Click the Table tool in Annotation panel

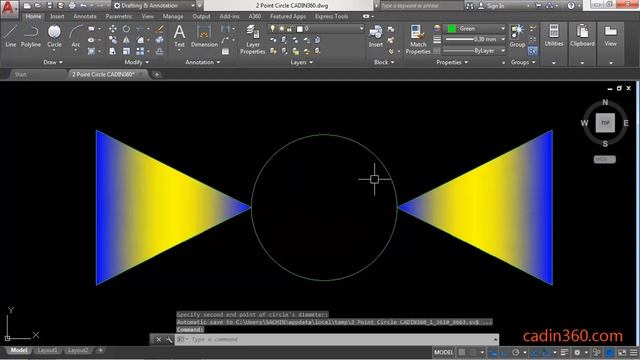(x=225, y=51)
